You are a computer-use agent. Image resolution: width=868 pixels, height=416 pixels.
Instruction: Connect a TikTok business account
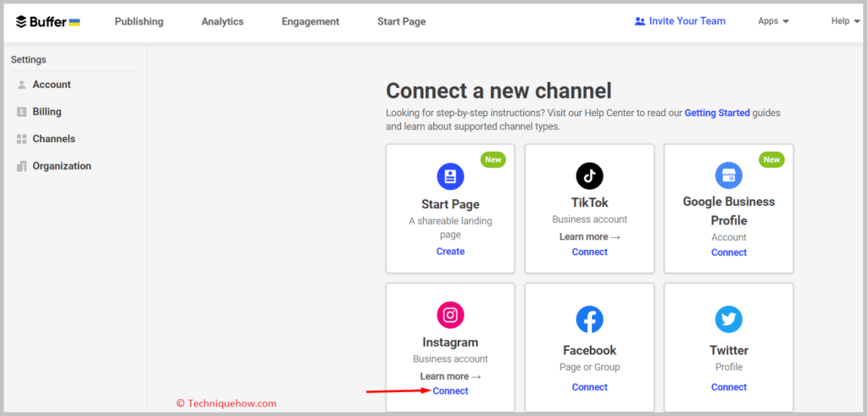point(590,252)
